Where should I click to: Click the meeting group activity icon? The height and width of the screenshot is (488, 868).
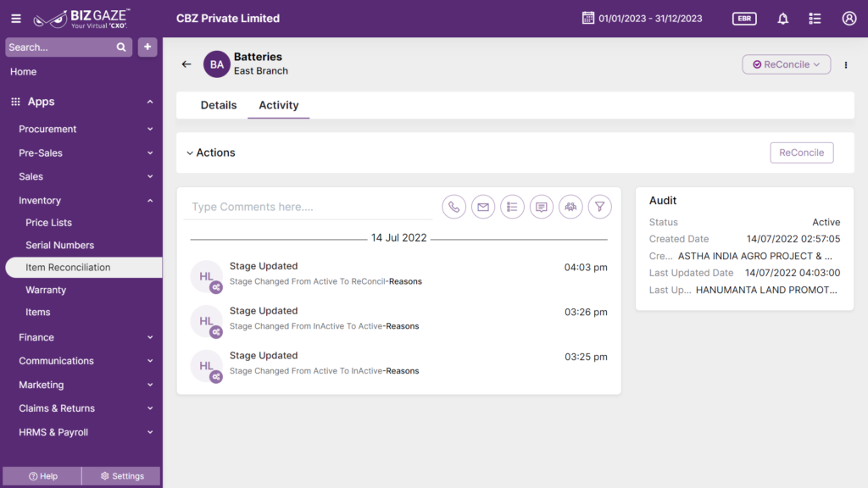coord(570,207)
